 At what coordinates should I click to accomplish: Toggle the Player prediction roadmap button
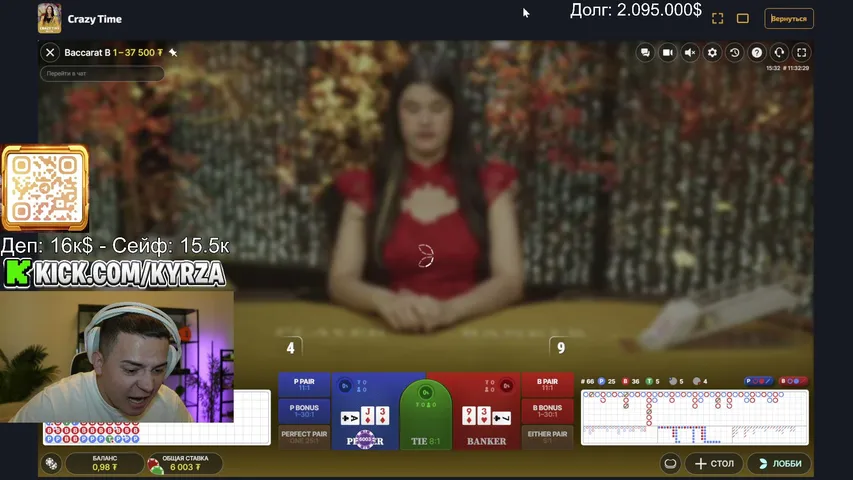coord(759,381)
